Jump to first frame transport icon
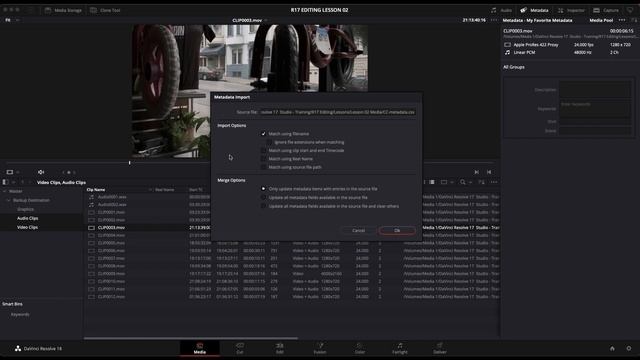 click(x=489, y=172)
